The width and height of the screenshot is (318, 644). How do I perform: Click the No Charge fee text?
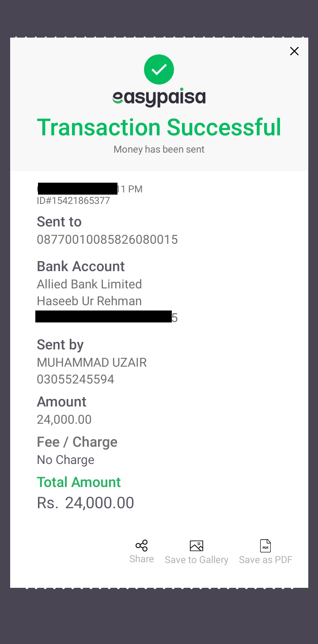click(x=65, y=460)
